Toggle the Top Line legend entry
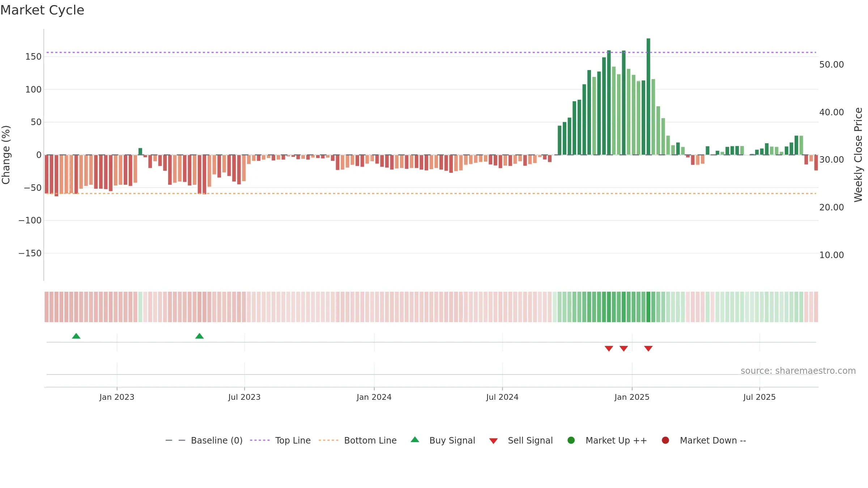This screenshot has height=488, width=868. click(x=280, y=440)
